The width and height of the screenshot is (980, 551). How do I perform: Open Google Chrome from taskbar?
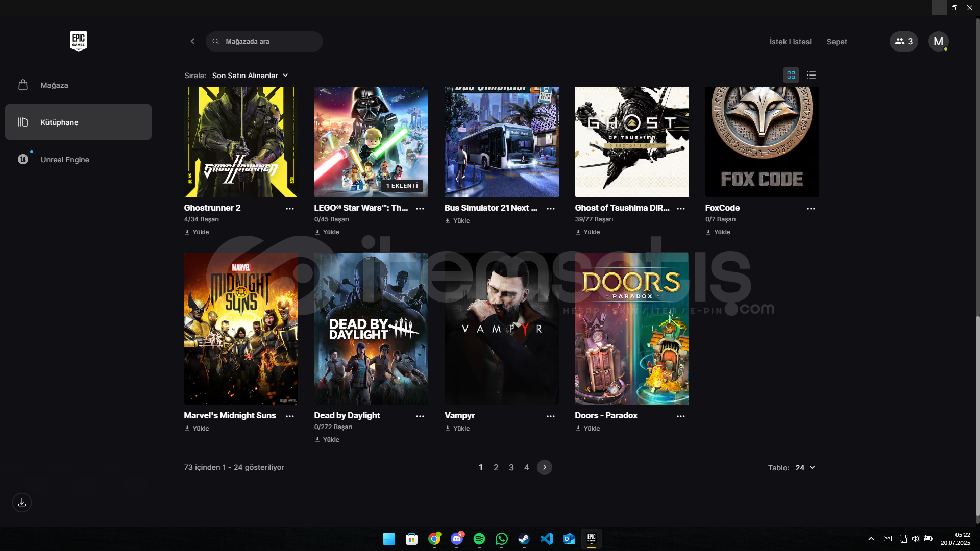[x=434, y=539]
